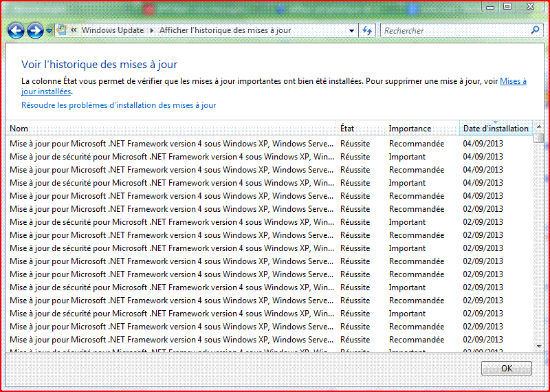This screenshot has width=550, height=392.
Task: Sort by the Nom column header
Action: click(170, 129)
